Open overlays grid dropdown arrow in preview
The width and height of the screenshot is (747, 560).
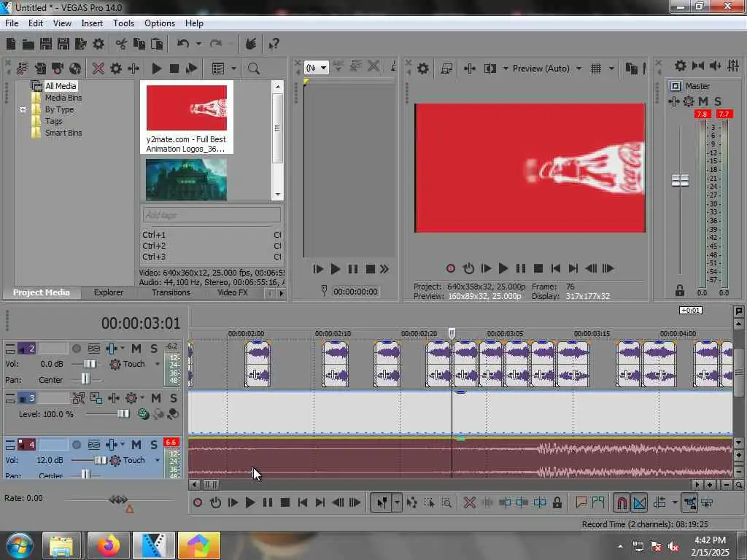611,69
